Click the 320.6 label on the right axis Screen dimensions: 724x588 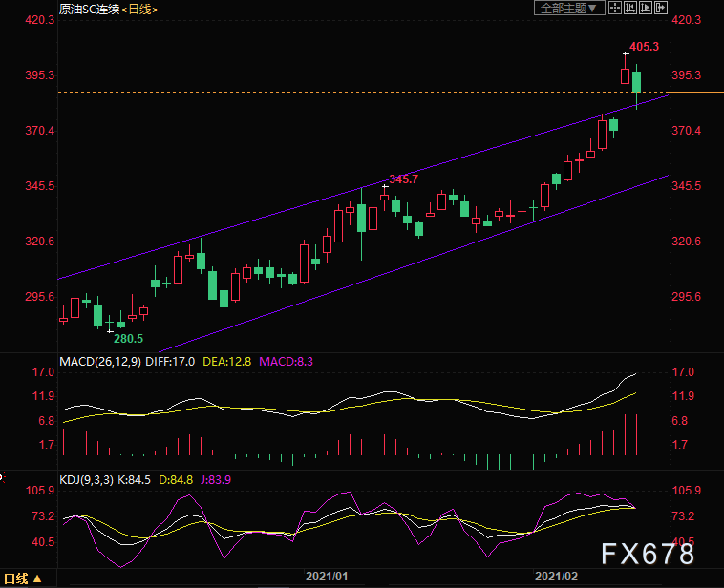click(x=686, y=241)
